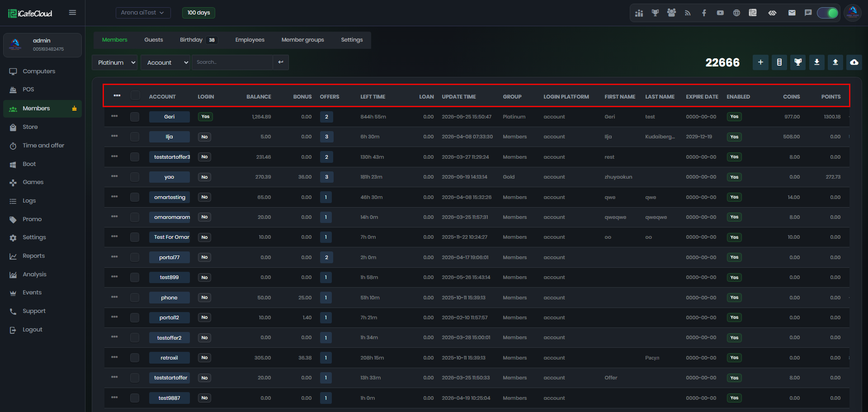
Task: Open the Account search field dropdown
Action: point(165,62)
